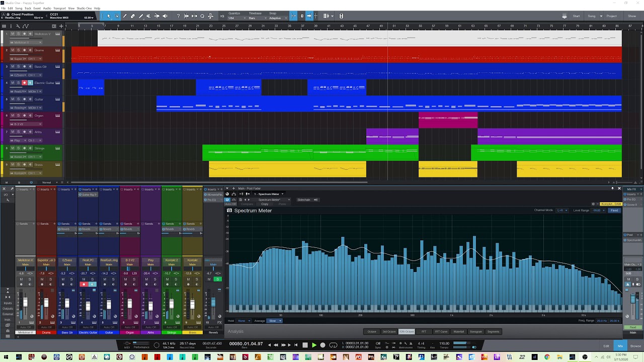
Task: Select the Mute tool
Action: click(x=148, y=16)
